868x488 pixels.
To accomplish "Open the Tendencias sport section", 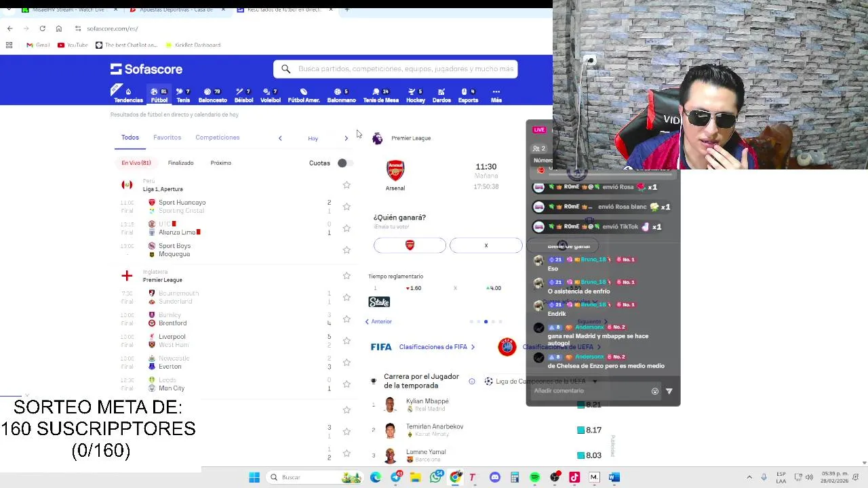I will tap(128, 95).
